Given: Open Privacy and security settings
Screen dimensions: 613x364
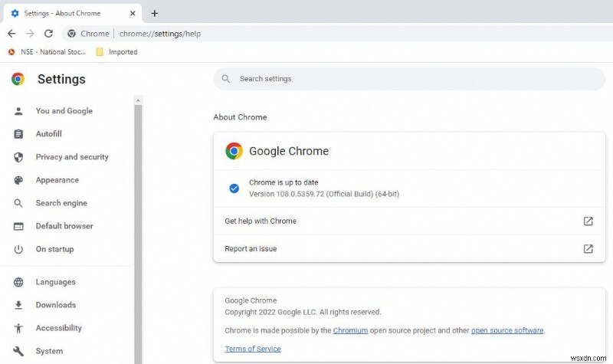Looking at the screenshot, I should point(72,157).
